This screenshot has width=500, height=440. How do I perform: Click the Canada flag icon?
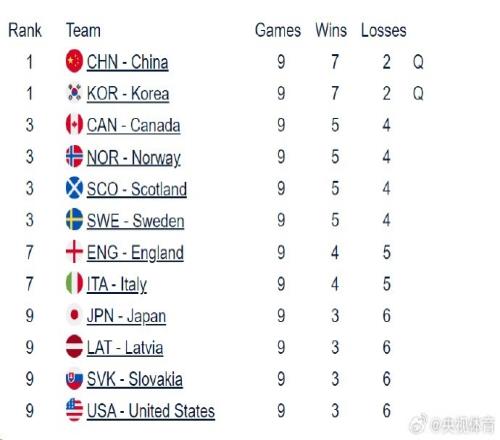(x=74, y=124)
